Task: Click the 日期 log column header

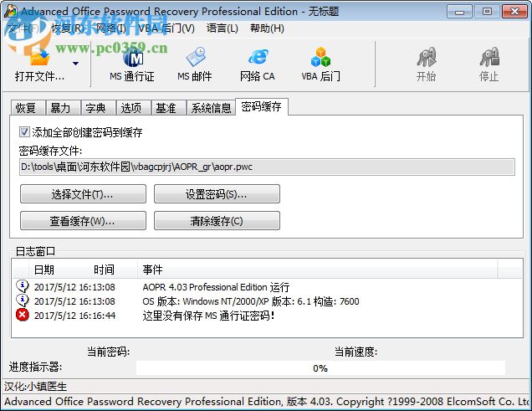Action: [44, 270]
